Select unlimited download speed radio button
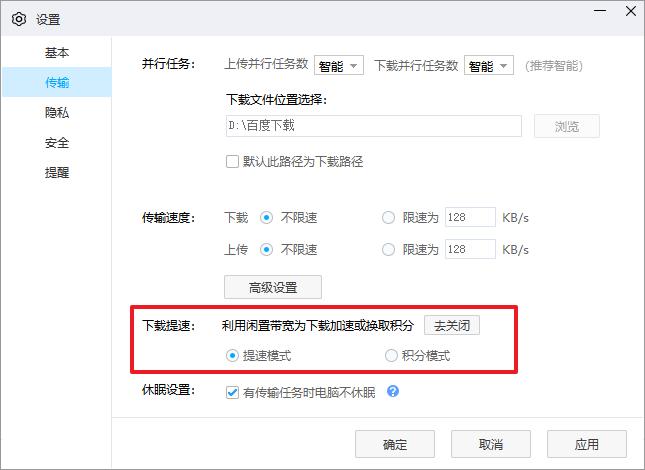The width and height of the screenshot is (645, 470). click(x=266, y=217)
